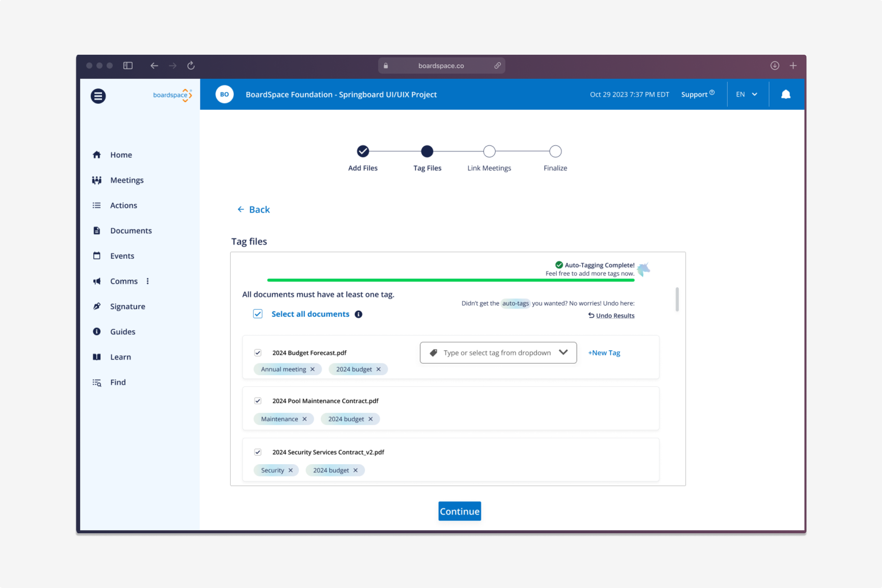
Task: Click the Undo Results link
Action: (615, 316)
